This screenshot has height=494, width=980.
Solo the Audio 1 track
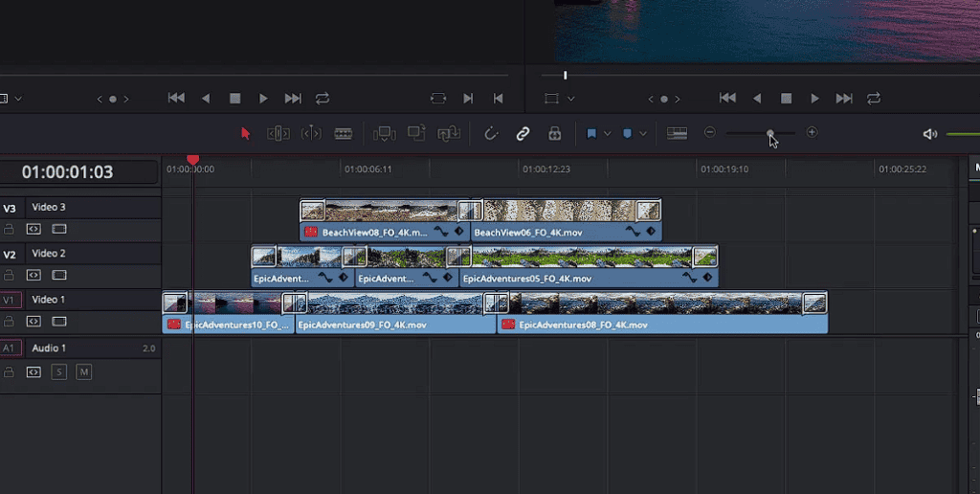(58, 372)
